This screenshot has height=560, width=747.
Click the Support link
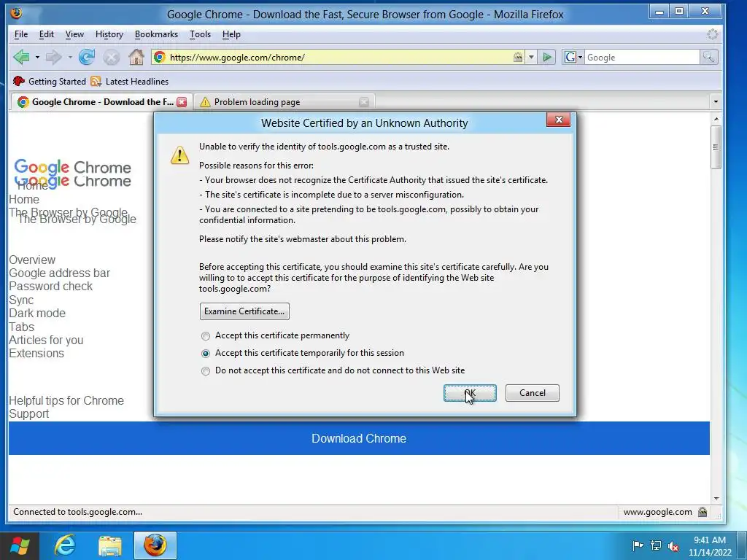28,414
